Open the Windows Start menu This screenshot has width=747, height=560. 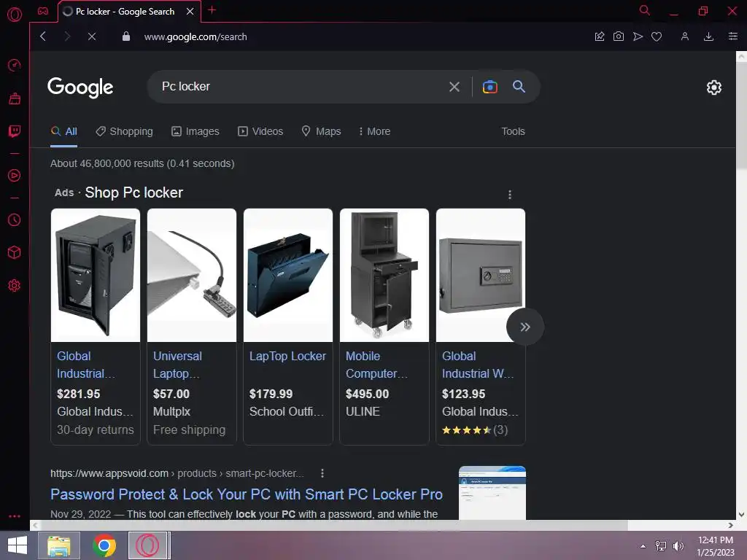(18, 545)
